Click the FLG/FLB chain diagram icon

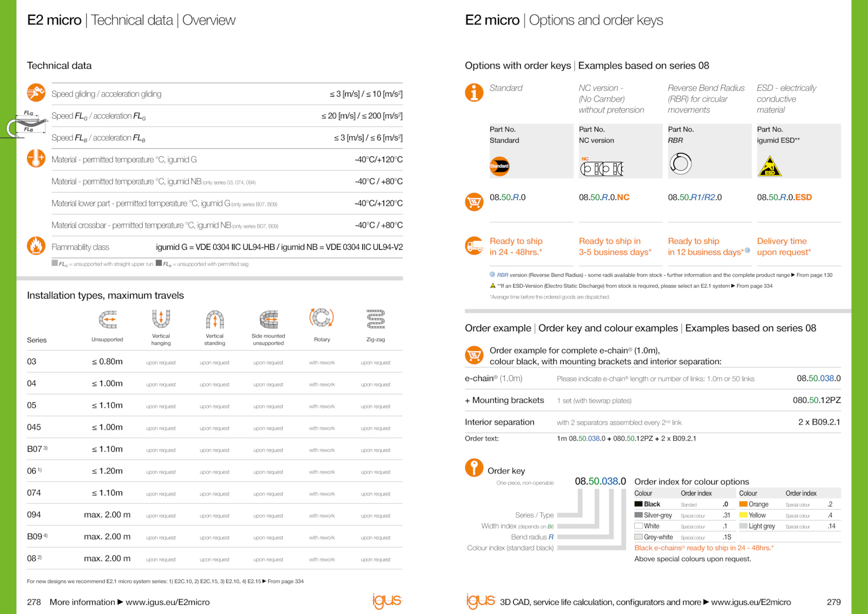tap(24, 124)
